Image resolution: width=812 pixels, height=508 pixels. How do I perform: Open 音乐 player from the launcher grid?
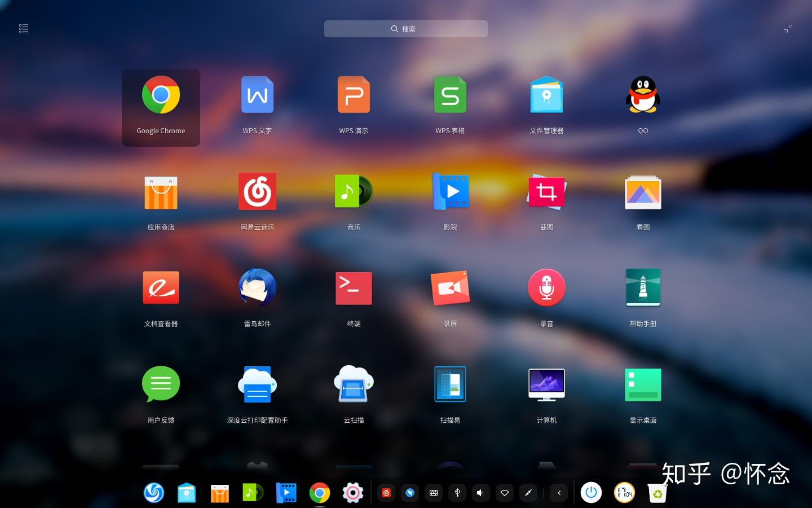(x=354, y=191)
